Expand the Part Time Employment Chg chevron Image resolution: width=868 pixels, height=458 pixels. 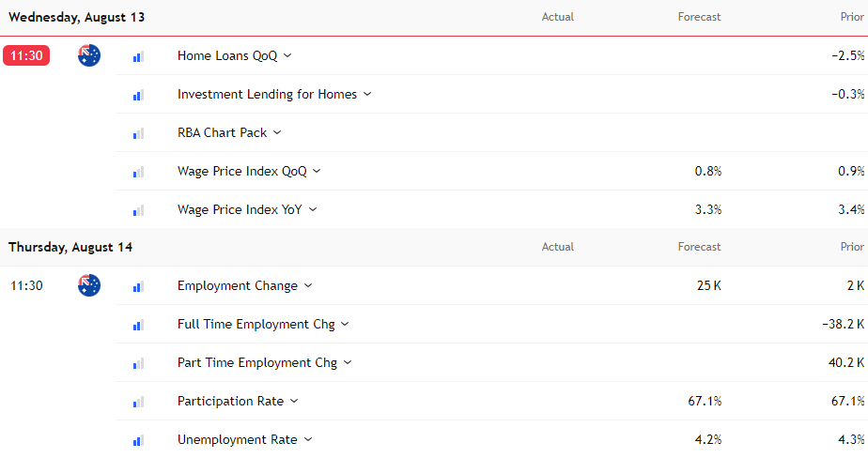pos(348,362)
